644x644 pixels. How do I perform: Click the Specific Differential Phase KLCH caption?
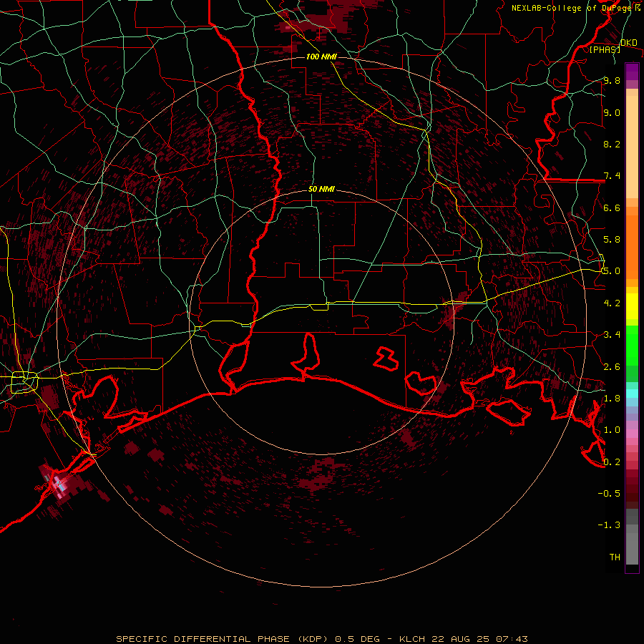321,639
